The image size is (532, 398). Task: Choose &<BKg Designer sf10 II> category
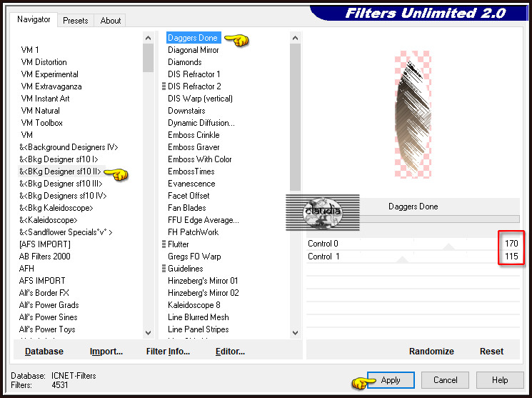60,171
